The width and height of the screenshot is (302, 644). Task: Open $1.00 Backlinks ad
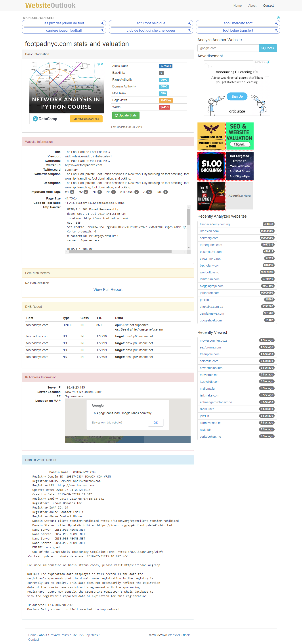coord(211,166)
